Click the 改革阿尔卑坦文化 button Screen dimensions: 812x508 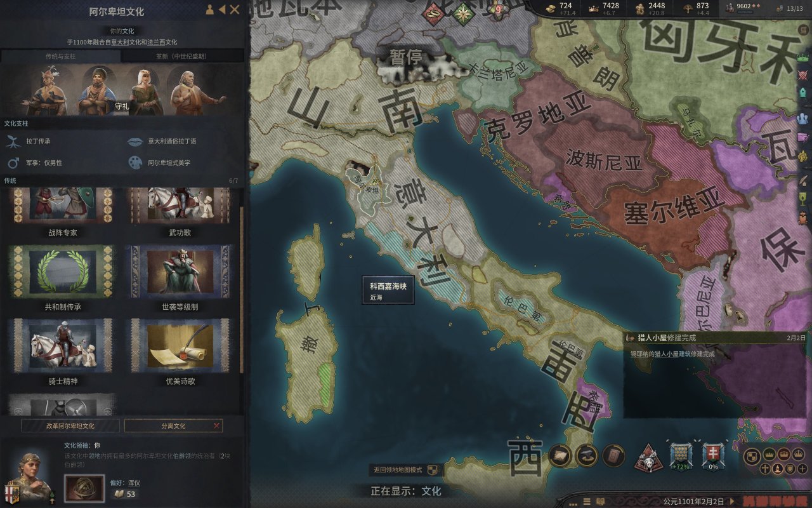70,425
